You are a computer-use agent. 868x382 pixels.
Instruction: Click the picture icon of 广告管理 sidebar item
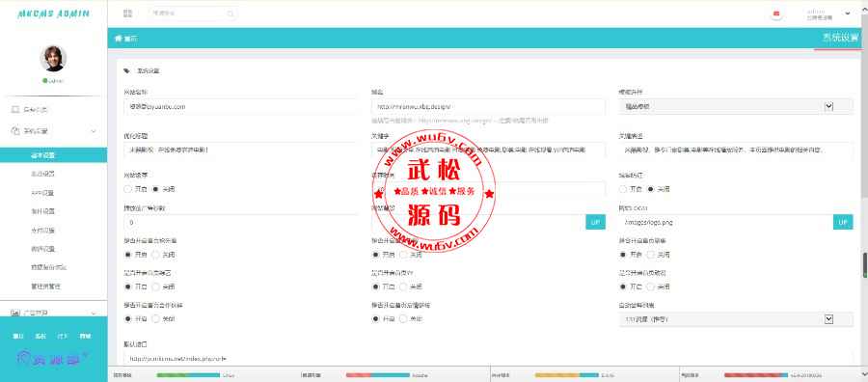[15, 314]
